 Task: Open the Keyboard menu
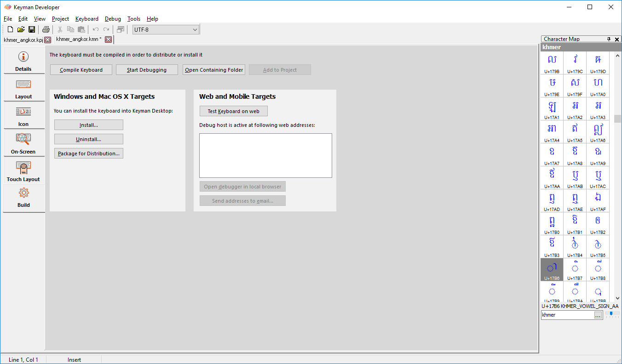(x=87, y=19)
